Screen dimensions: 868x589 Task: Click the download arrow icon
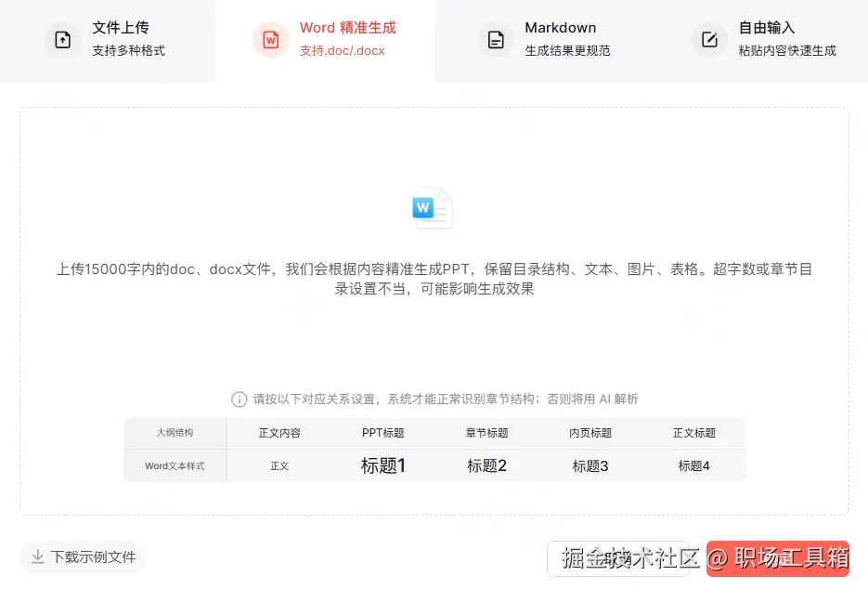[x=38, y=556]
